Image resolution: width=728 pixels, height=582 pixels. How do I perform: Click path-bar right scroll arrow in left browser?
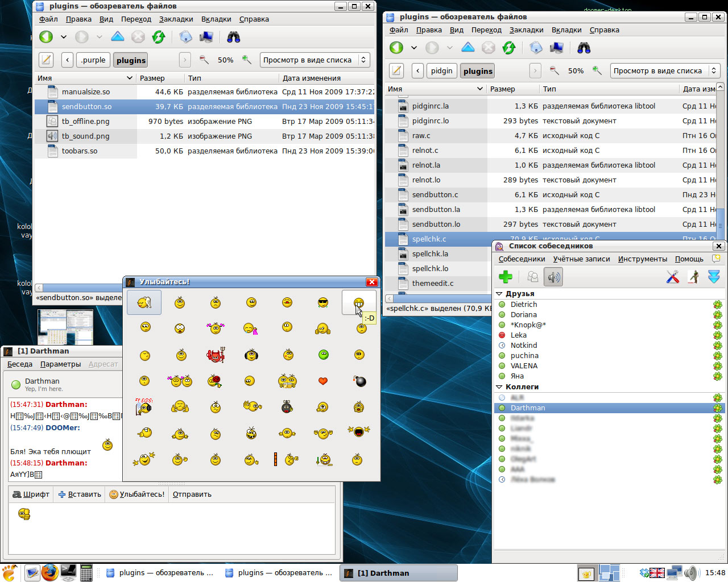[184, 60]
